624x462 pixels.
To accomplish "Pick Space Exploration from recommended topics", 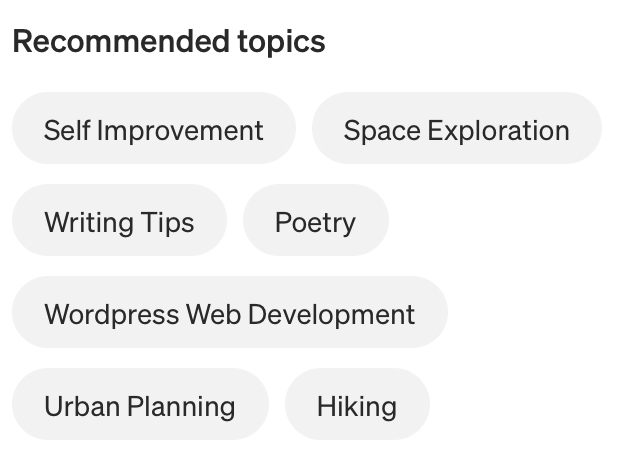I will pyautogui.click(x=456, y=130).
